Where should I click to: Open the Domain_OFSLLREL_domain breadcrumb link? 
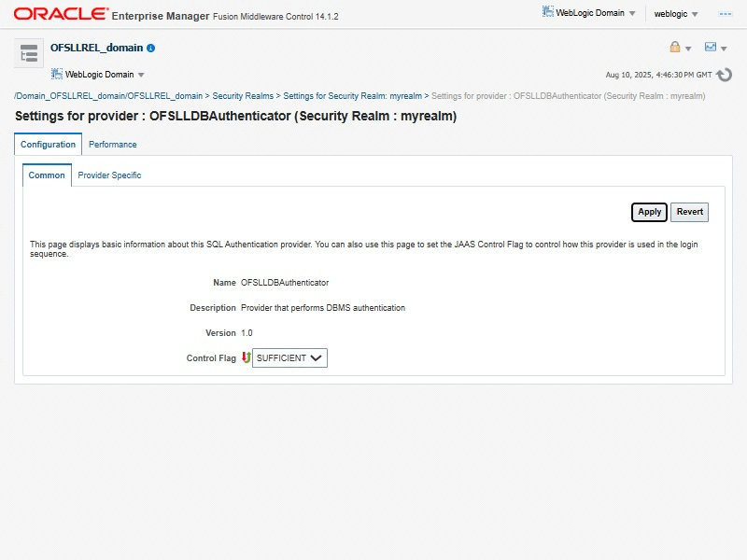(x=108, y=96)
